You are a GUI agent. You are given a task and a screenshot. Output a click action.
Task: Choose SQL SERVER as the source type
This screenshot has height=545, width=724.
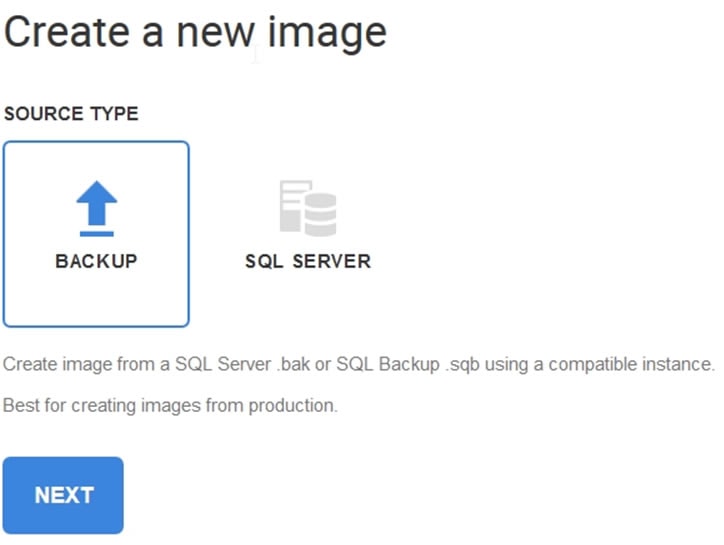307,234
